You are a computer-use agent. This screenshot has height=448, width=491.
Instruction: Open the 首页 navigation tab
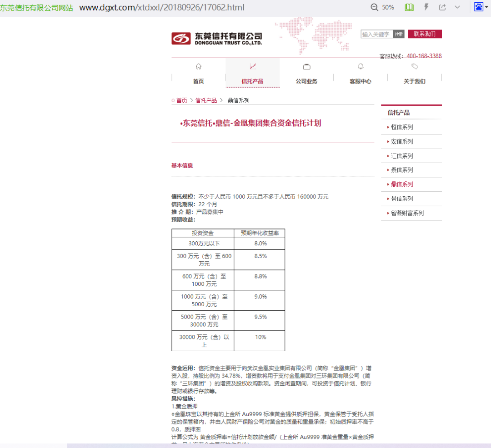tap(199, 81)
